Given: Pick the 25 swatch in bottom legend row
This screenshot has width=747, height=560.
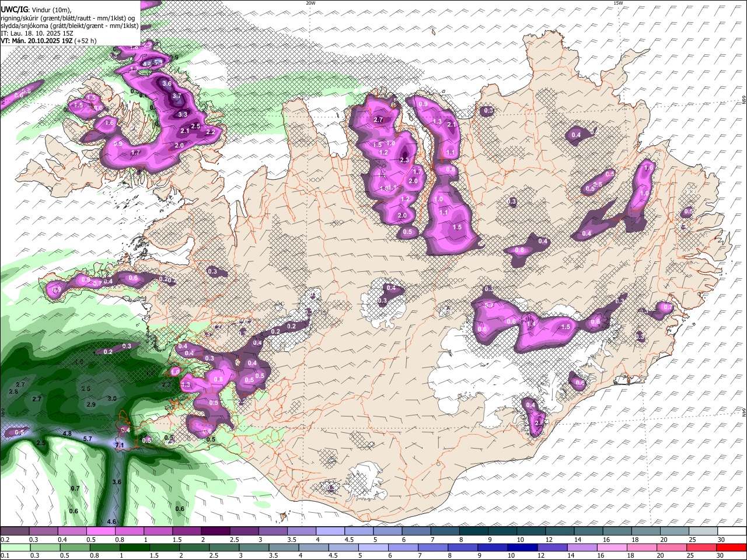Looking at the screenshot, I should click(x=701, y=547).
